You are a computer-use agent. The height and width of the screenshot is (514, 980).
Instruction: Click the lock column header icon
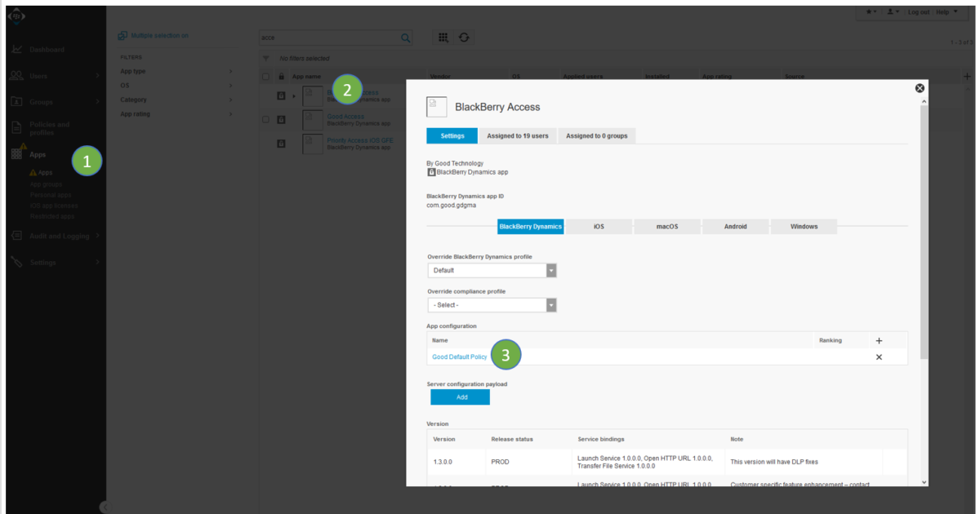point(282,76)
